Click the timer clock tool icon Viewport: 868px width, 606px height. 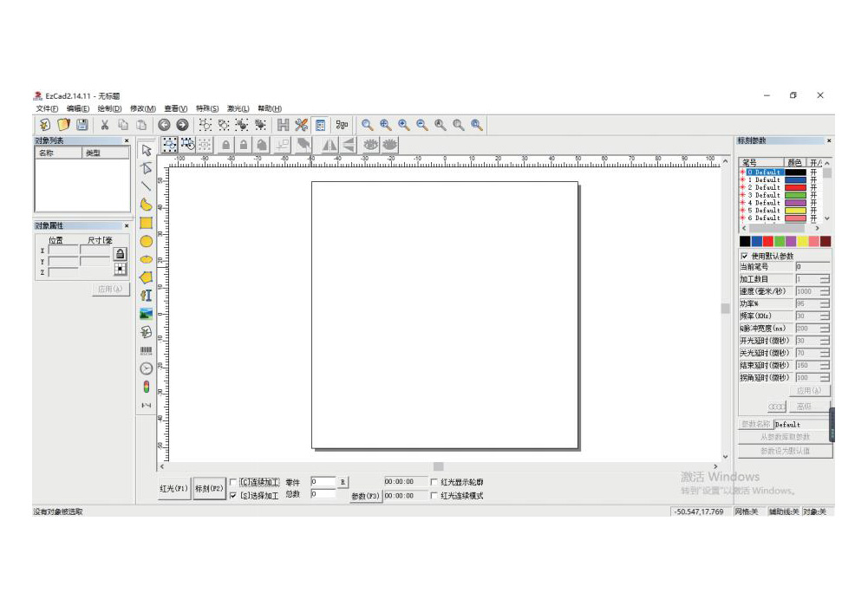click(x=147, y=368)
